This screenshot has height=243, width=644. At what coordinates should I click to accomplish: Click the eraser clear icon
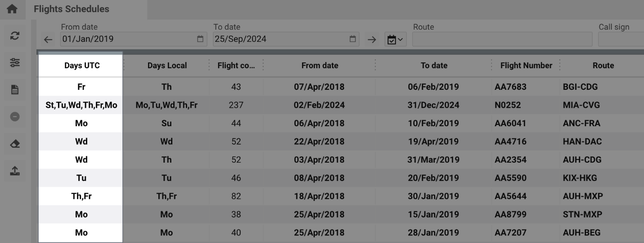[14, 144]
